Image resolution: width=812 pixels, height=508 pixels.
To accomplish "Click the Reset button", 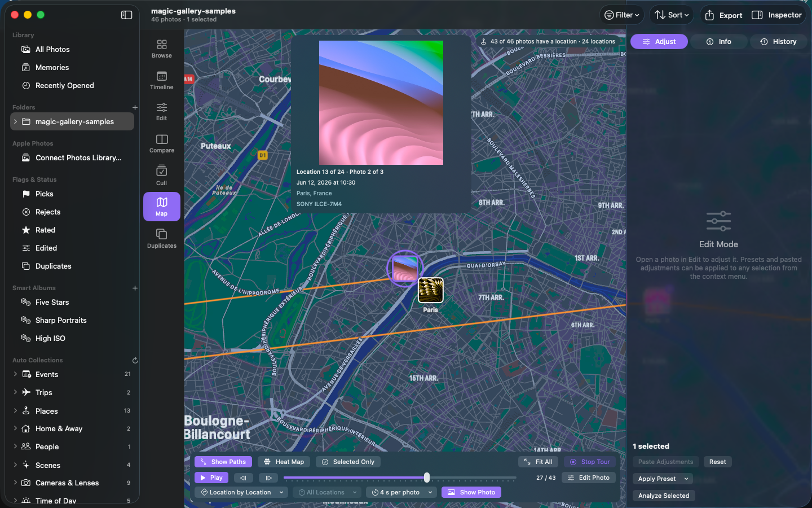I will click(x=718, y=462).
